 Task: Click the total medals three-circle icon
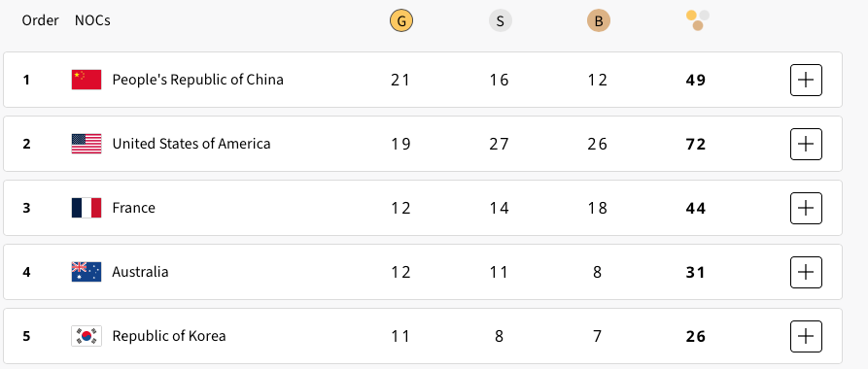tap(698, 20)
